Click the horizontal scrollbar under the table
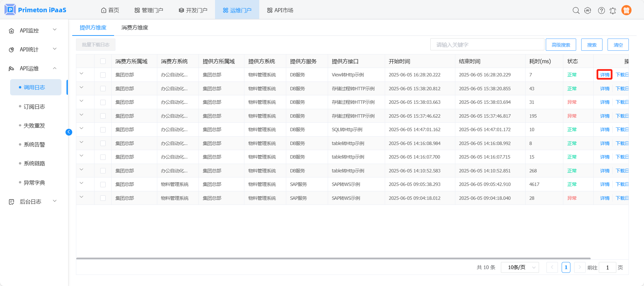 pyautogui.click(x=333, y=258)
